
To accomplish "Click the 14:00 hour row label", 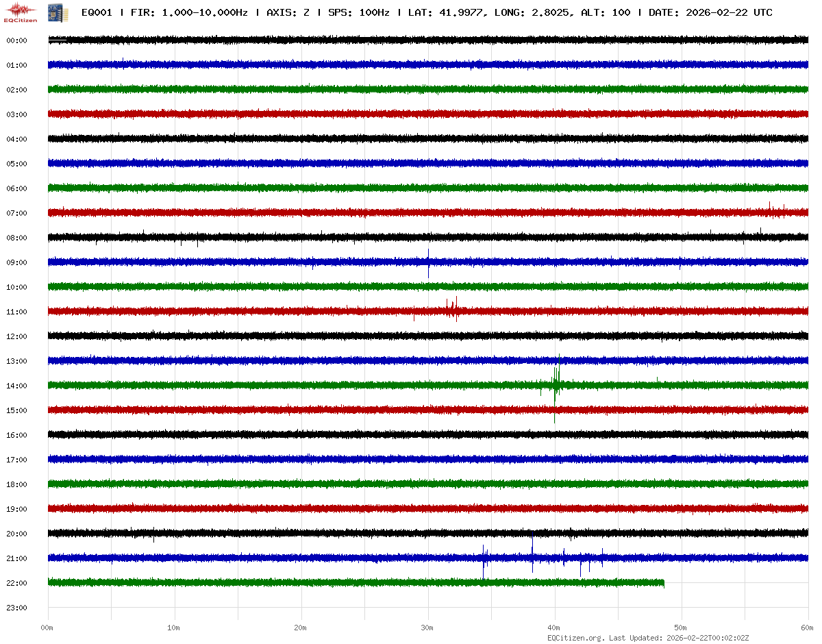I will tap(16, 386).
